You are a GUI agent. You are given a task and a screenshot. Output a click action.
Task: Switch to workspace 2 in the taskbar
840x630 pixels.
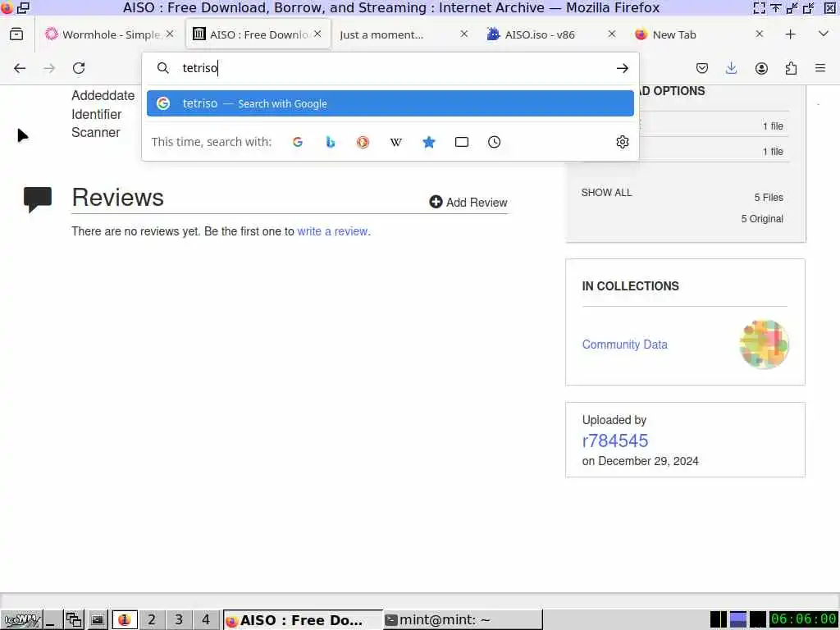coord(152,620)
